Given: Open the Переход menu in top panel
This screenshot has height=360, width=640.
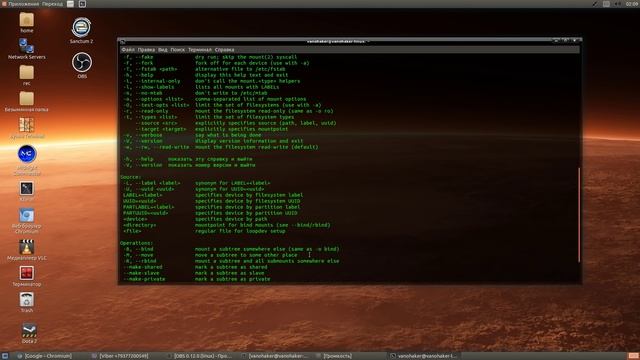Looking at the screenshot, I should pos(53,4).
